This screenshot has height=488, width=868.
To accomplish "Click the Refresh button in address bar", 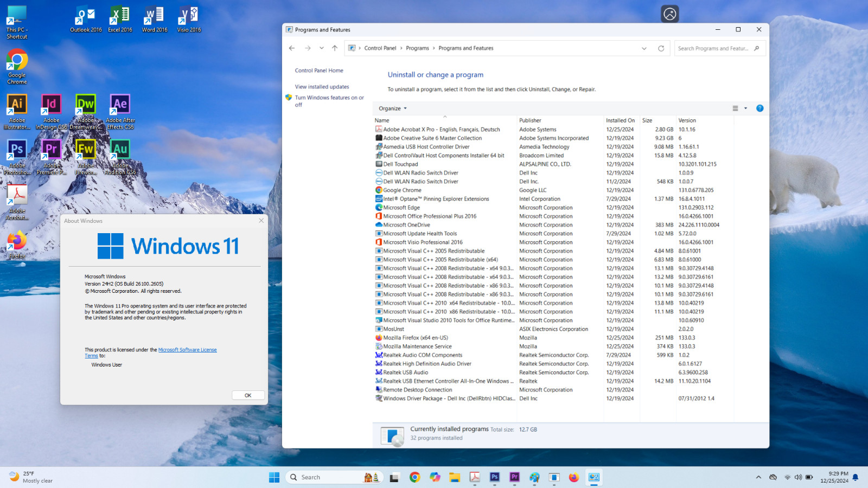I will pos(661,48).
